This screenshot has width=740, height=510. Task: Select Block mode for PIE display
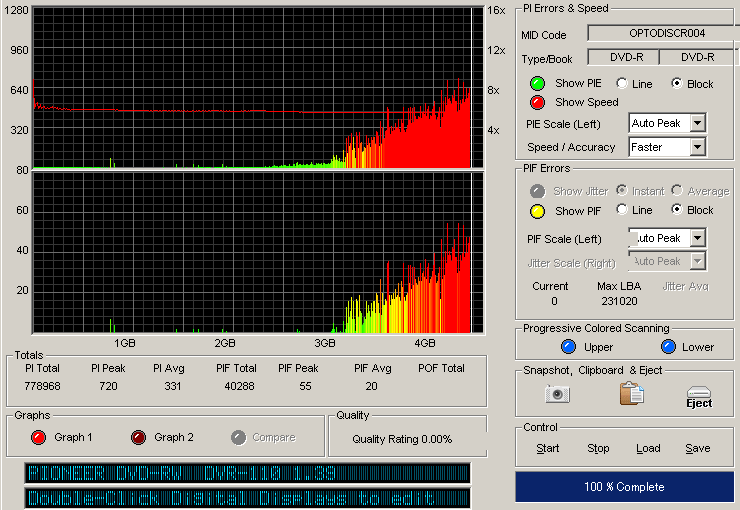pyautogui.click(x=677, y=84)
